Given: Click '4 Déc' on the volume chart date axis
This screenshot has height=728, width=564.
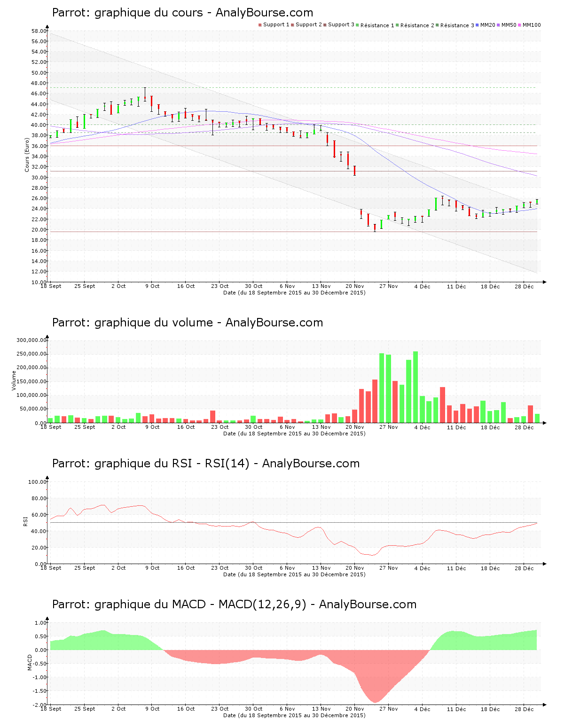Looking at the screenshot, I should tap(423, 427).
